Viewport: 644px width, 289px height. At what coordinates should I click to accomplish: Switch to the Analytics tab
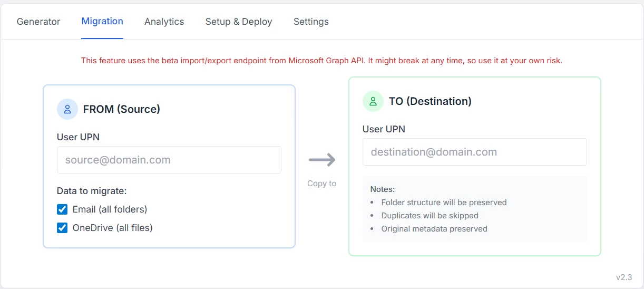click(x=164, y=22)
